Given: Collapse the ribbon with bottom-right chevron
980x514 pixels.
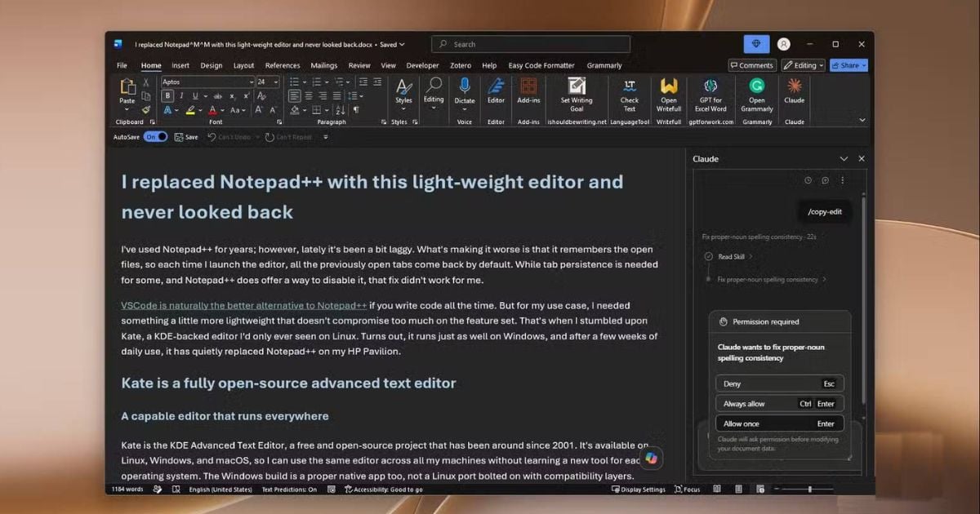Looking at the screenshot, I should tap(862, 120).
